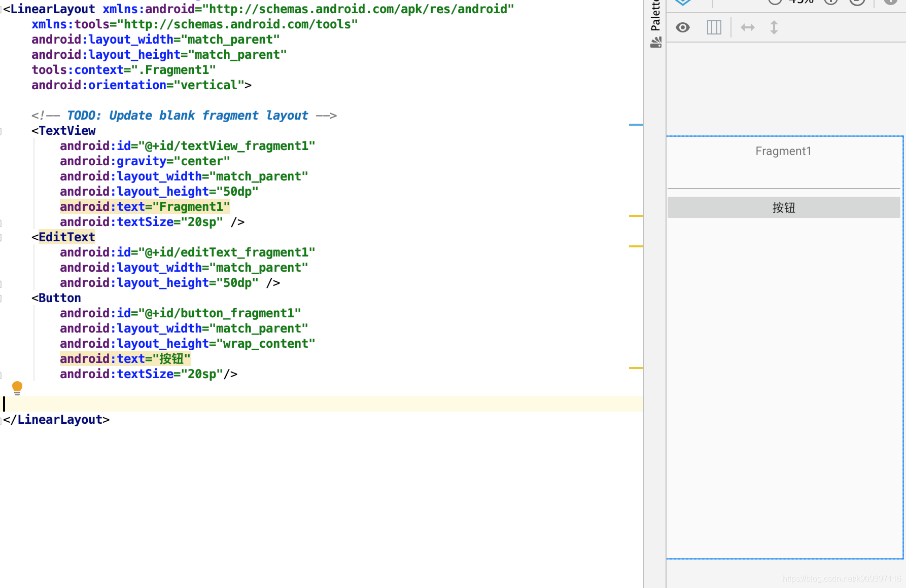
Task: Click the EditText layout_height="50dp" line
Action: [170, 283]
